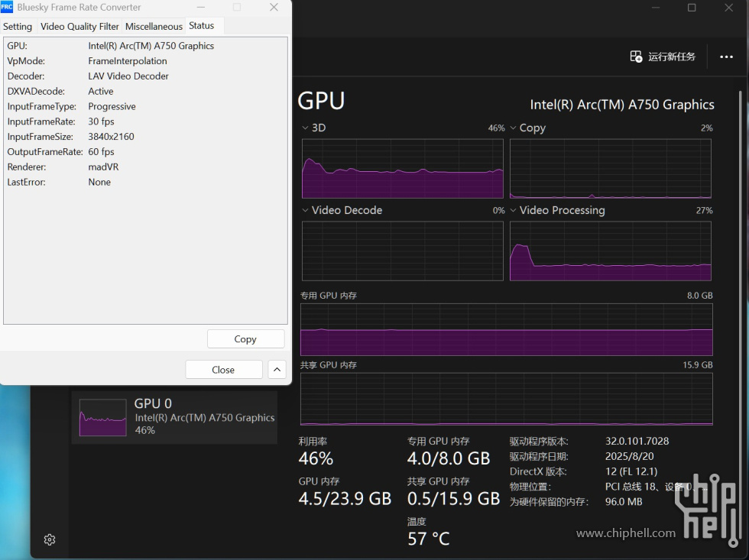Minimize the Task Manager window
Image resolution: width=749 pixels, height=560 pixels.
click(656, 8)
